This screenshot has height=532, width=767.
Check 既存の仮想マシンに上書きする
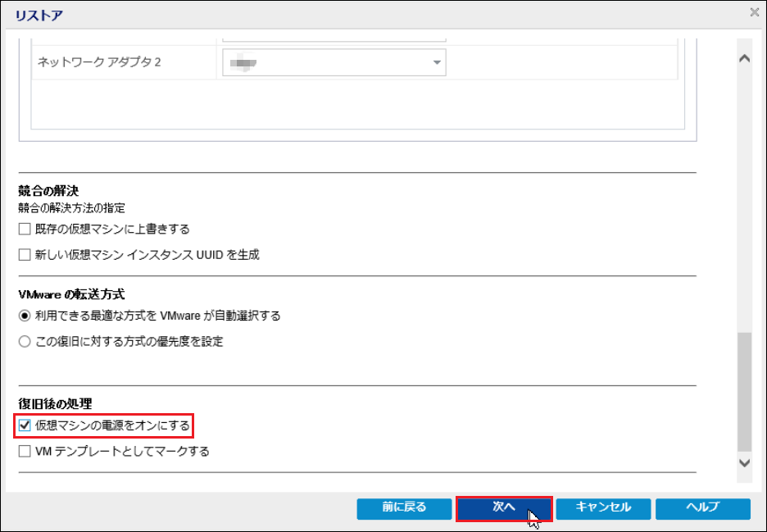(25, 229)
